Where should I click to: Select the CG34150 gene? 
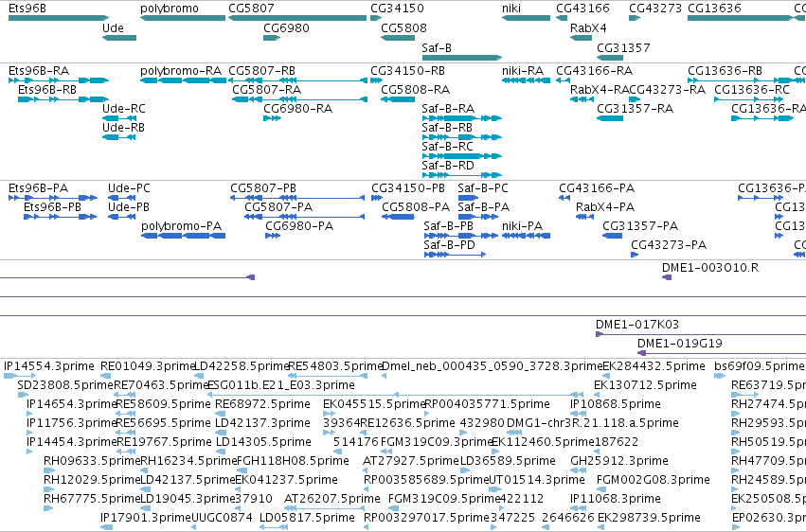tap(376, 18)
